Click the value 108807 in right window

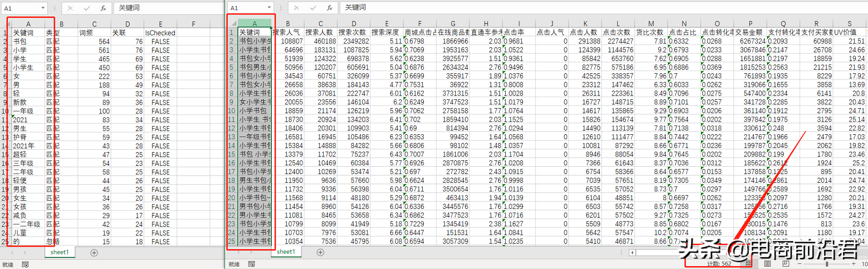[288, 41]
